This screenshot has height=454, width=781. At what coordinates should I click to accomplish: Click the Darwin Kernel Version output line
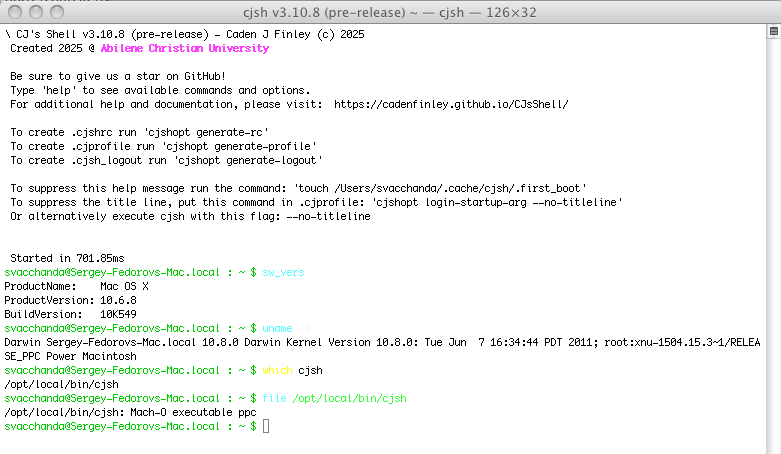pyautogui.click(x=382, y=342)
